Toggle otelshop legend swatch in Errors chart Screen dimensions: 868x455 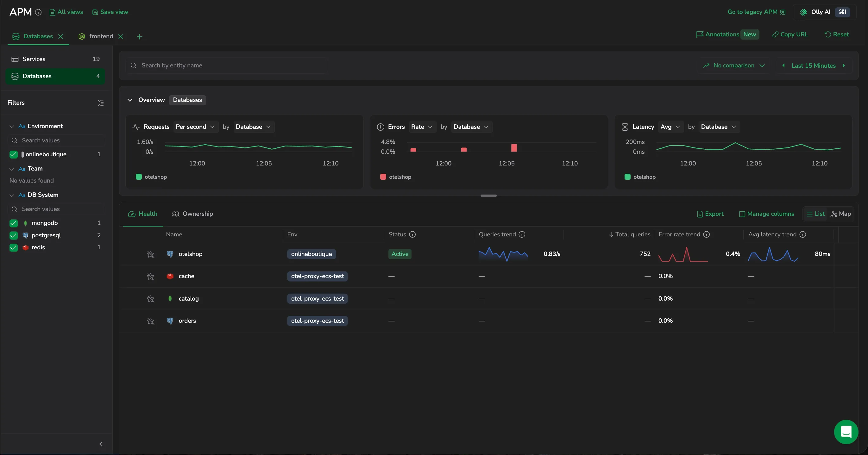383,177
